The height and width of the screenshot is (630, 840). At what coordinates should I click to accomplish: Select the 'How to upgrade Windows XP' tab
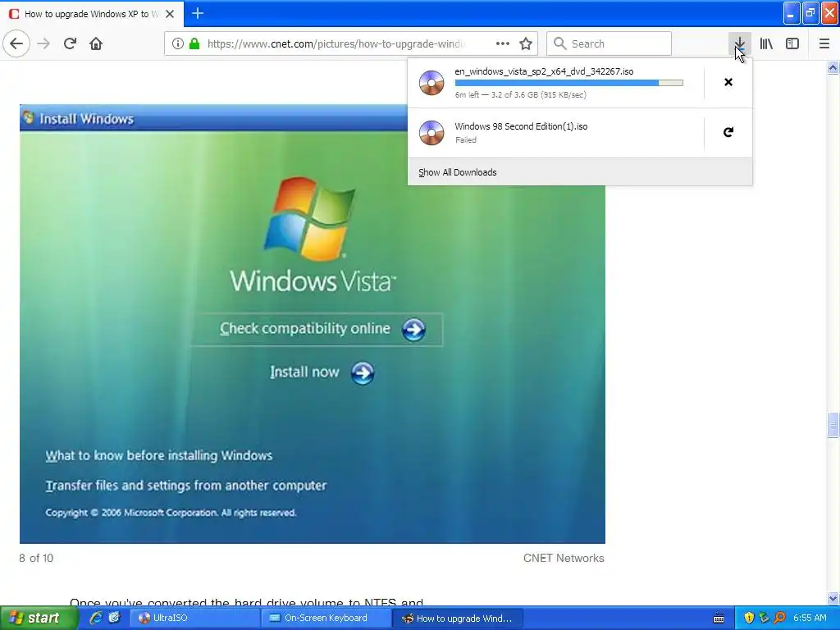click(x=92, y=14)
